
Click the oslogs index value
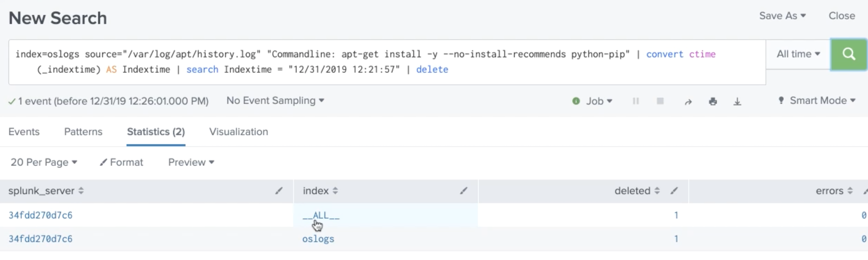(318, 239)
